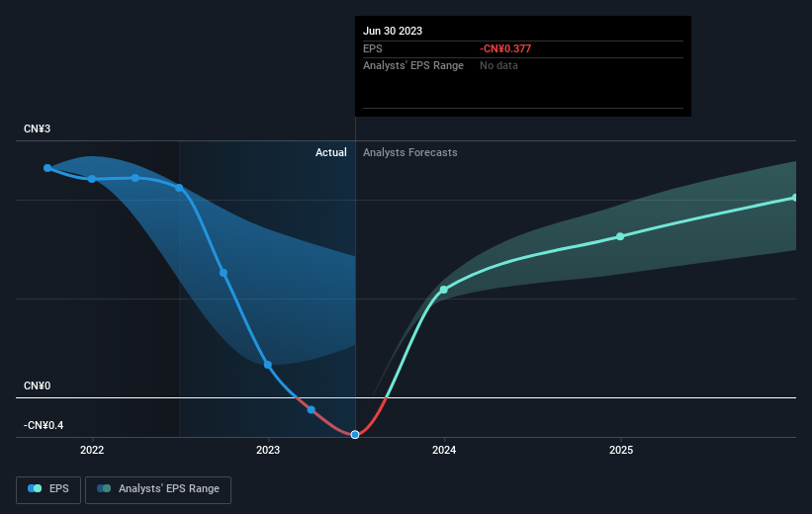Screen dimensions: 812x514
Task: Click the EPS data point at 2022 start
Action: point(92,179)
